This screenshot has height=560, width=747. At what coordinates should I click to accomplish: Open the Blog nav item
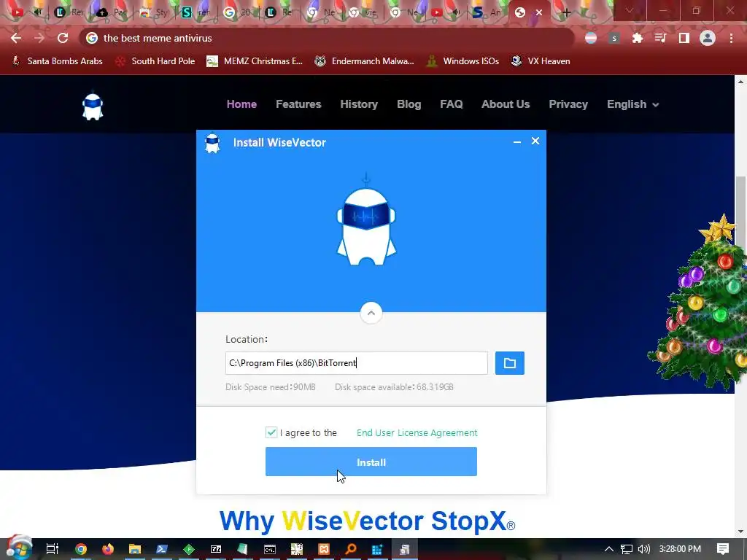409,104
